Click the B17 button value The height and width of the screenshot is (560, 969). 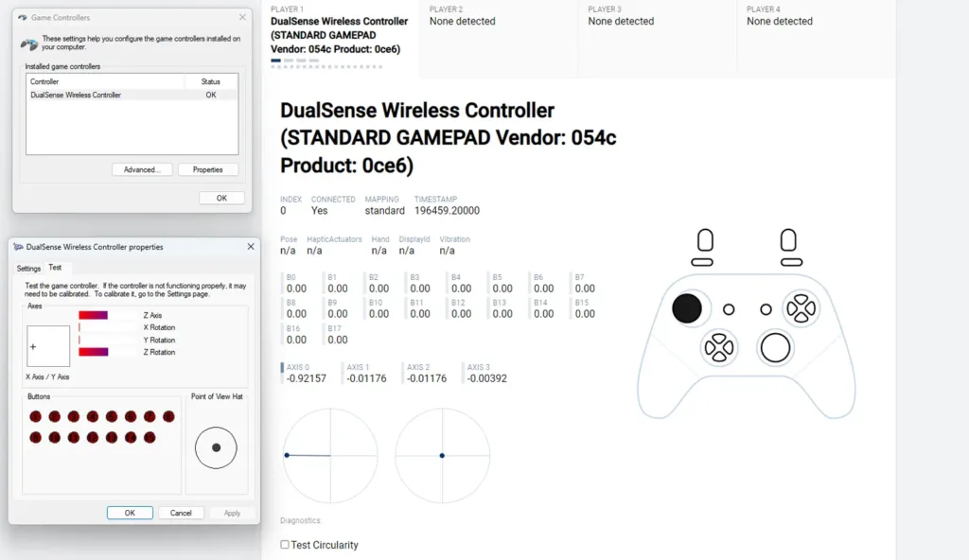pyautogui.click(x=338, y=340)
